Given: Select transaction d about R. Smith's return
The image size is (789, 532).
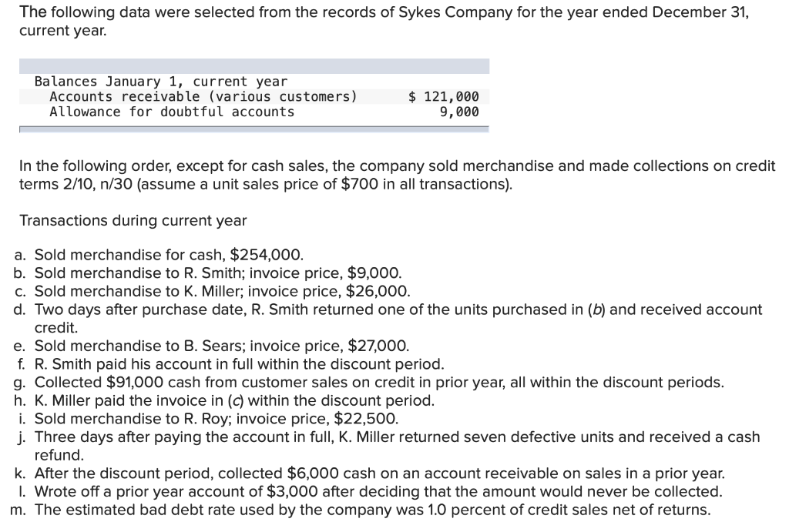Looking at the screenshot, I should (x=398, y=309).
